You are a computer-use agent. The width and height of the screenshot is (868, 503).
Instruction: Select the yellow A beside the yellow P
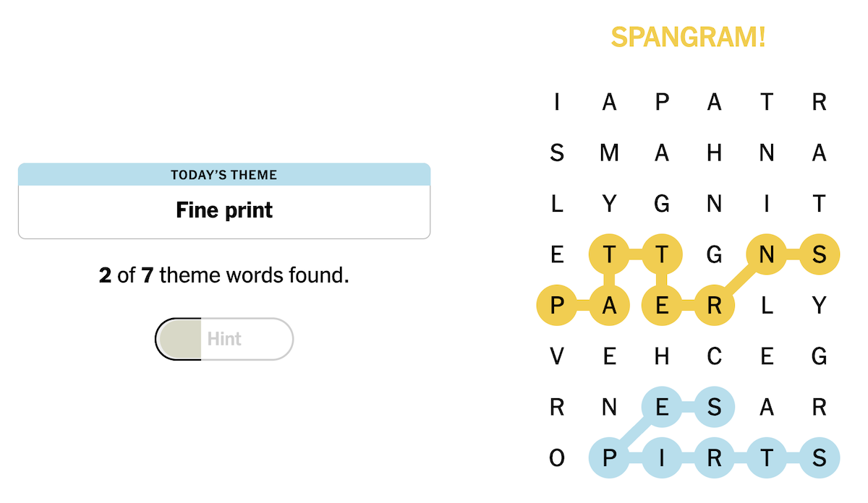(609, 305)
